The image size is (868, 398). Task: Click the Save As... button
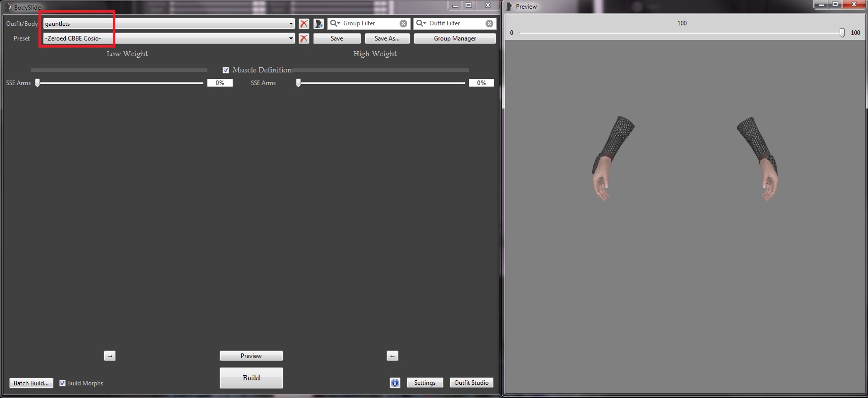[x=387, y=38]
